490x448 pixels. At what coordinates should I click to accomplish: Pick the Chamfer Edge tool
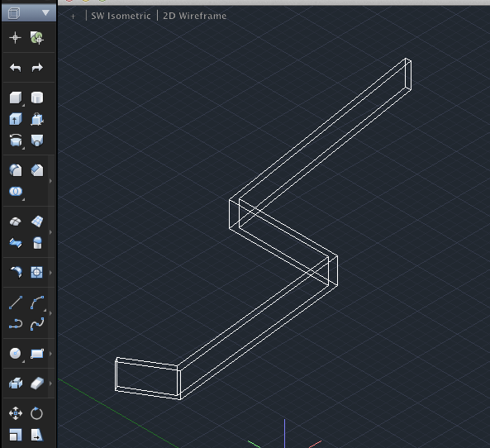click(37, 170)
